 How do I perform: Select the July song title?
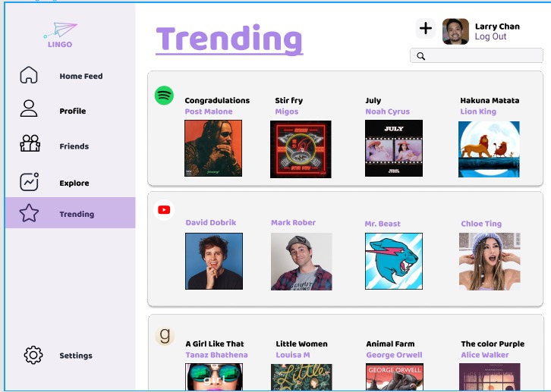click(373, 101)
